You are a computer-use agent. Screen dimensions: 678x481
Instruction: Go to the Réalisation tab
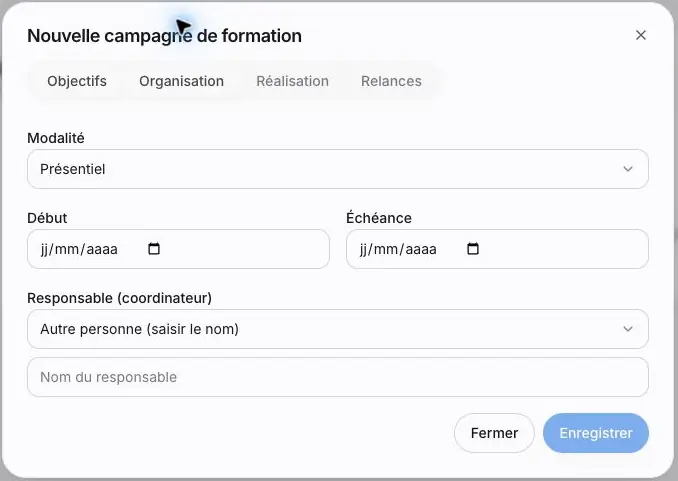(x=292, y=81)
